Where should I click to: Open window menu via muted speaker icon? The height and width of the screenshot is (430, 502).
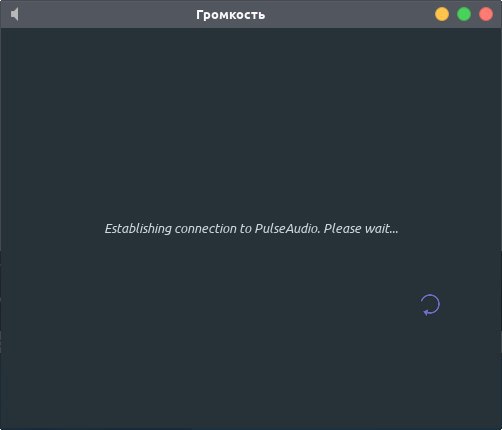(15, 14)
